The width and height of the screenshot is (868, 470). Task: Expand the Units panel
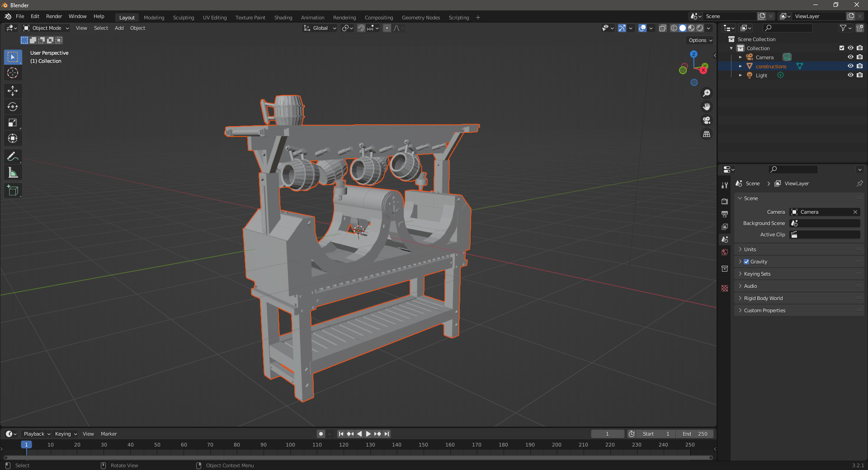(750, 249)
